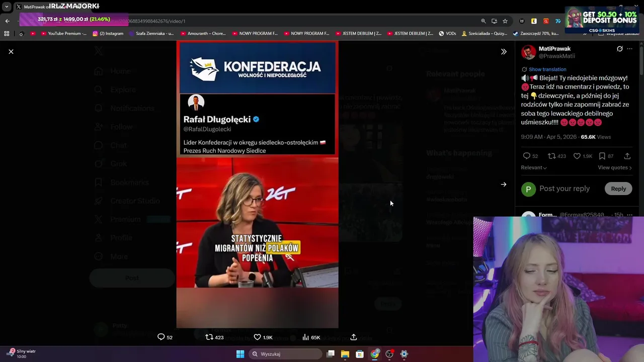Open Amouranth – Chore... bookmark
644x362 pixels.
click(203, 34)
